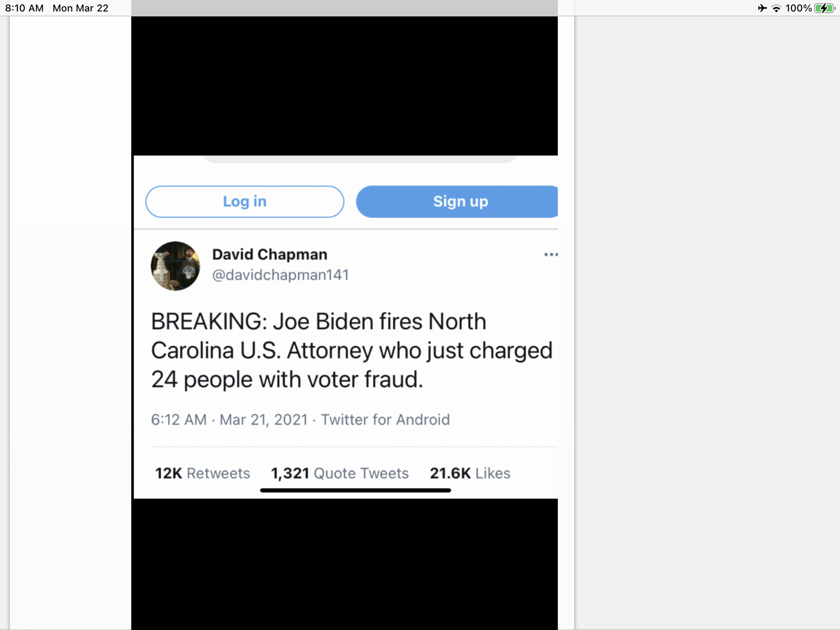Tap the 8:10 AM status bar clock
Screen dimensions: 840x630
(24, 8)
